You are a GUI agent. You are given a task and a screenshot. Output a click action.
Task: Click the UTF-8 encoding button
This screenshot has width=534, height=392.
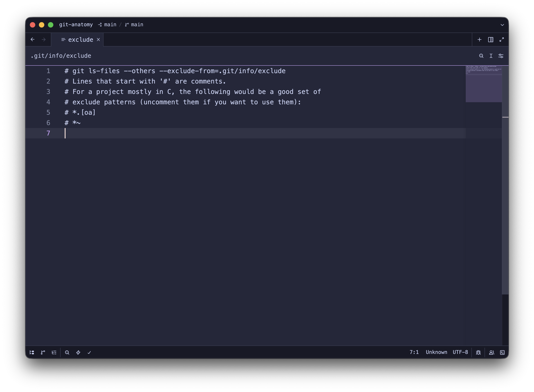(460, 352)
